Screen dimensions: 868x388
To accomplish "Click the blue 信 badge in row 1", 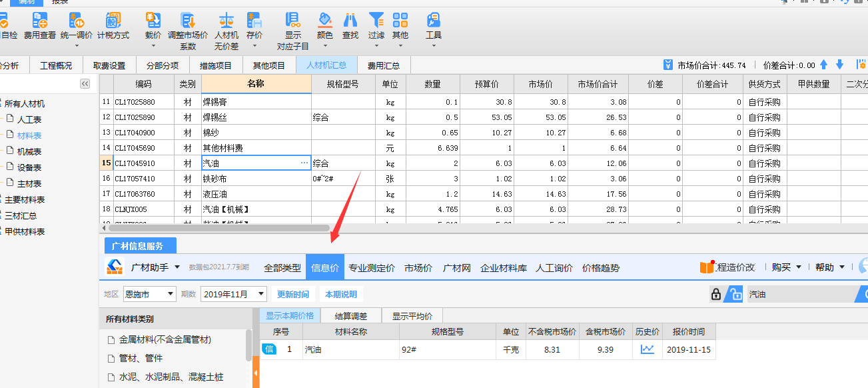I will click(x=269, y=349).
